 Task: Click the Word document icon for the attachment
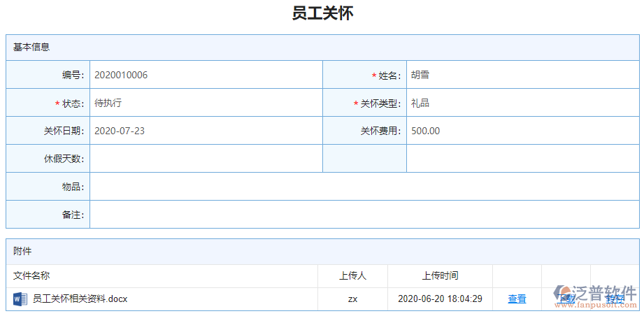click(x=20, y=299)
